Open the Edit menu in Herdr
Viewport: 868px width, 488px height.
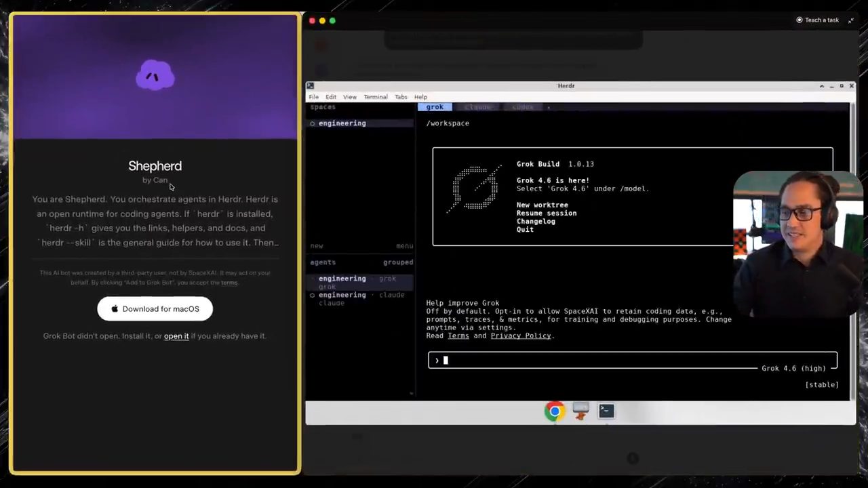click(x=331, y=97)
